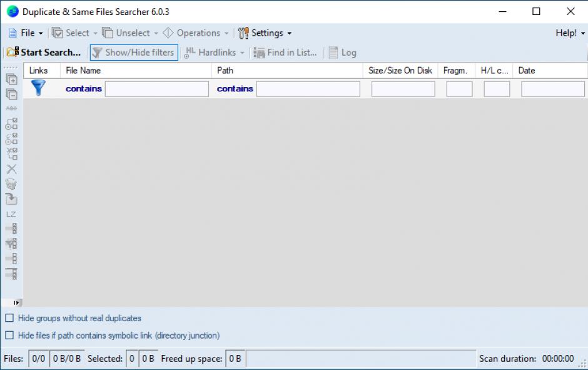Click the Select dropdown arrow
The image size is (588, 370).
(95, 33)
